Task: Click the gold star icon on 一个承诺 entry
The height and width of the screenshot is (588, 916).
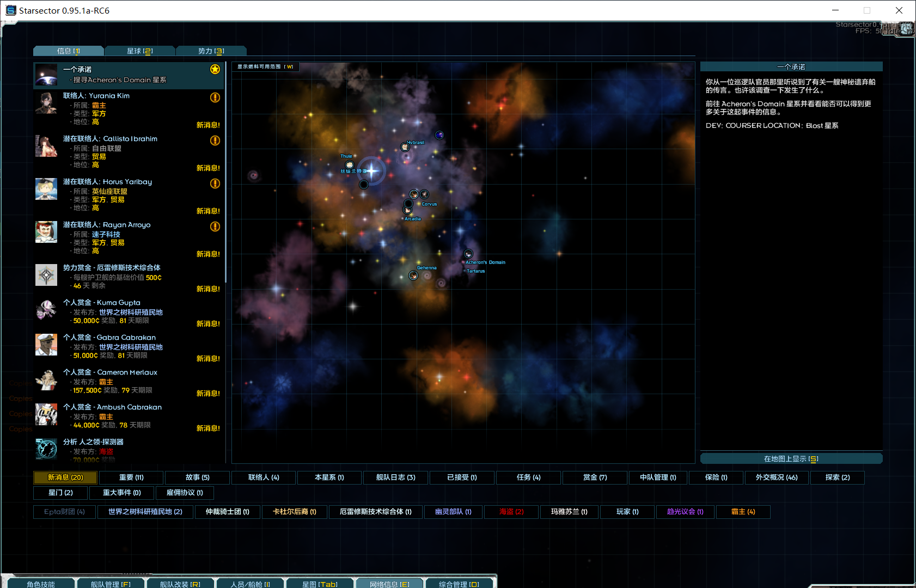Action: click(x=215, y=69)
